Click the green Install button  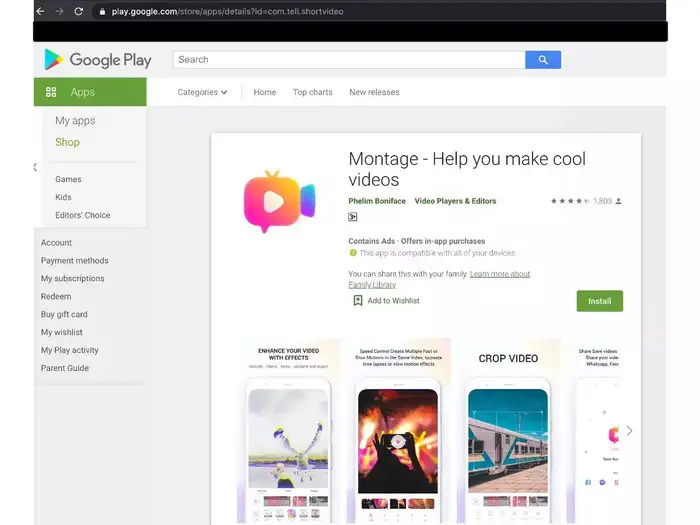click(x=599, y=301)
